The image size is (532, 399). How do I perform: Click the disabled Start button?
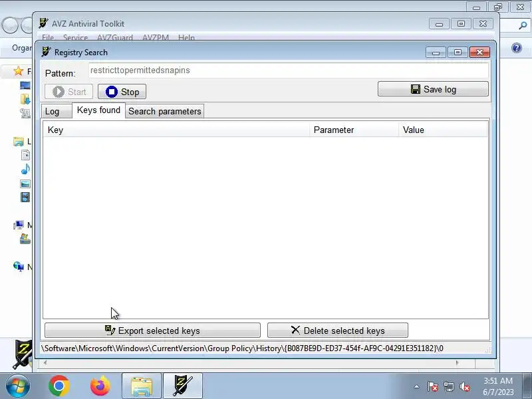69,92
